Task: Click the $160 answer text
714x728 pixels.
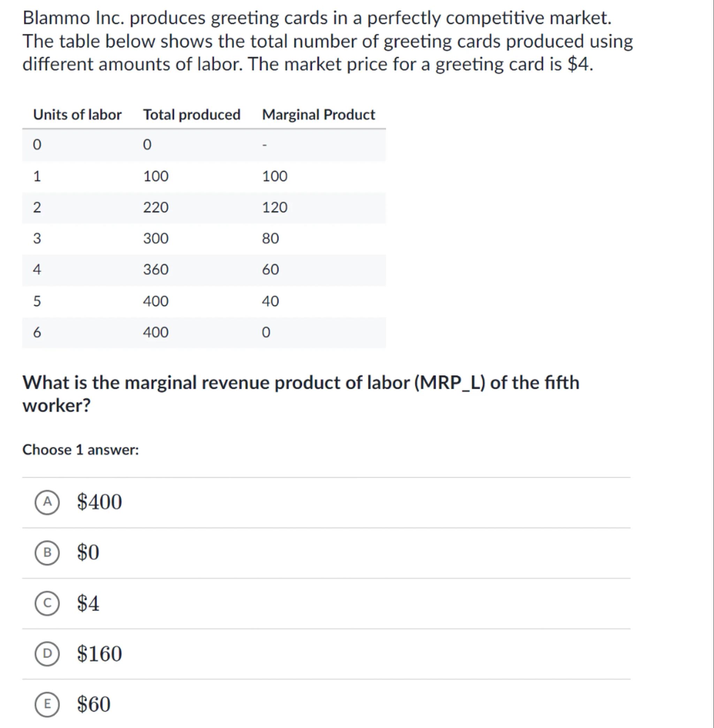Action: (99, 654)
